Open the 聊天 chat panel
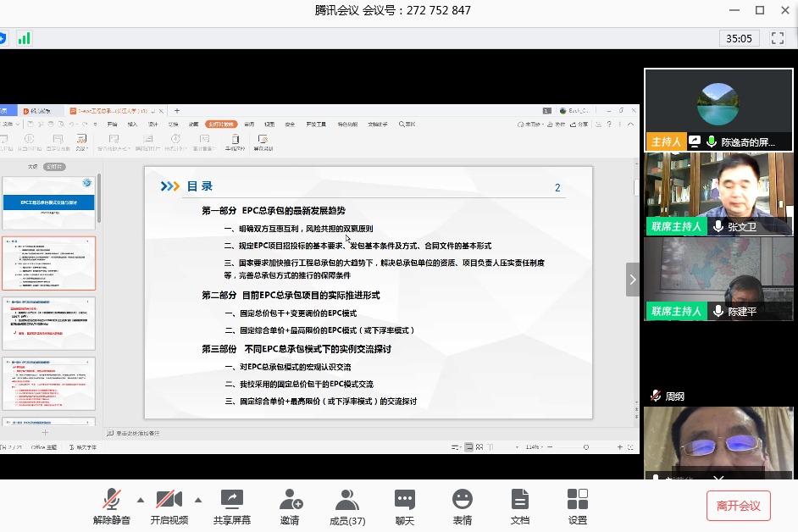The height and width of the screenshot is (532, 798). click(405, 506)
